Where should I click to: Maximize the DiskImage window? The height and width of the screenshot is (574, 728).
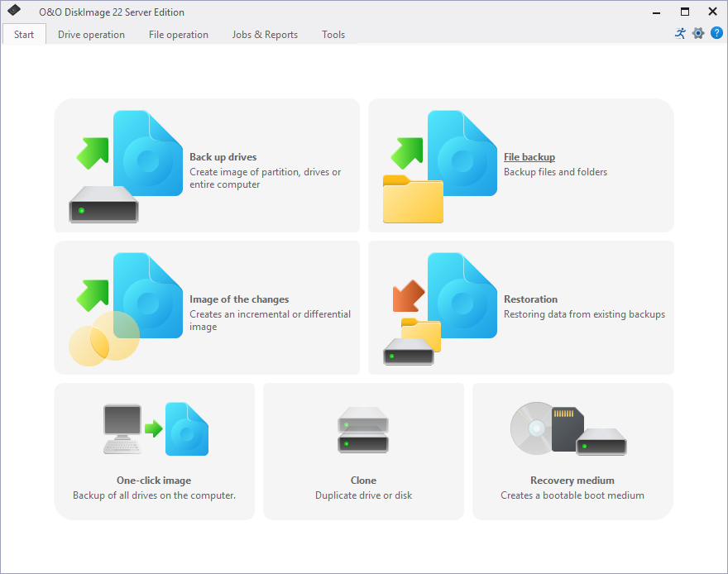(x=685, y=12)
